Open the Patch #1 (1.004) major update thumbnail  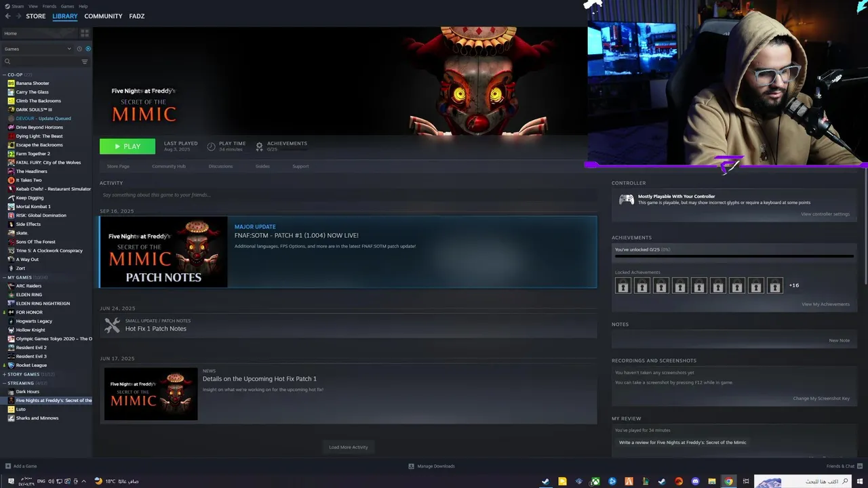pyautogui.click(x=163, y=252)
